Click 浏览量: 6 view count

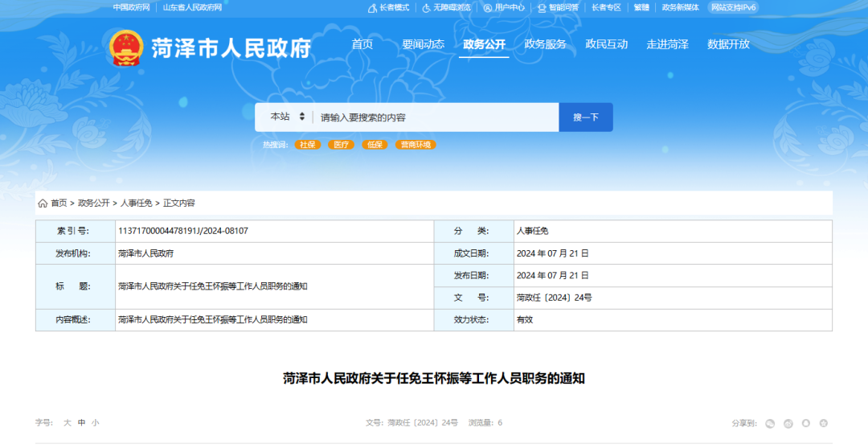(485, 423)
